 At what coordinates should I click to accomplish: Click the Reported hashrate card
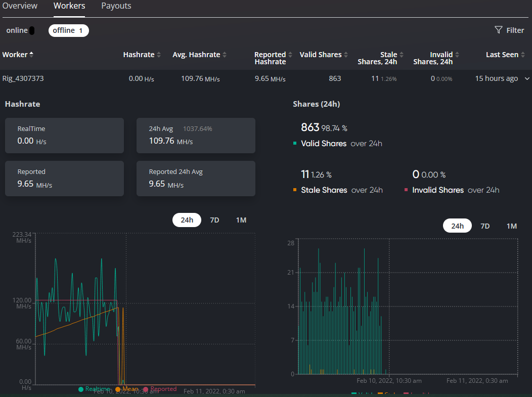(64, 179)
